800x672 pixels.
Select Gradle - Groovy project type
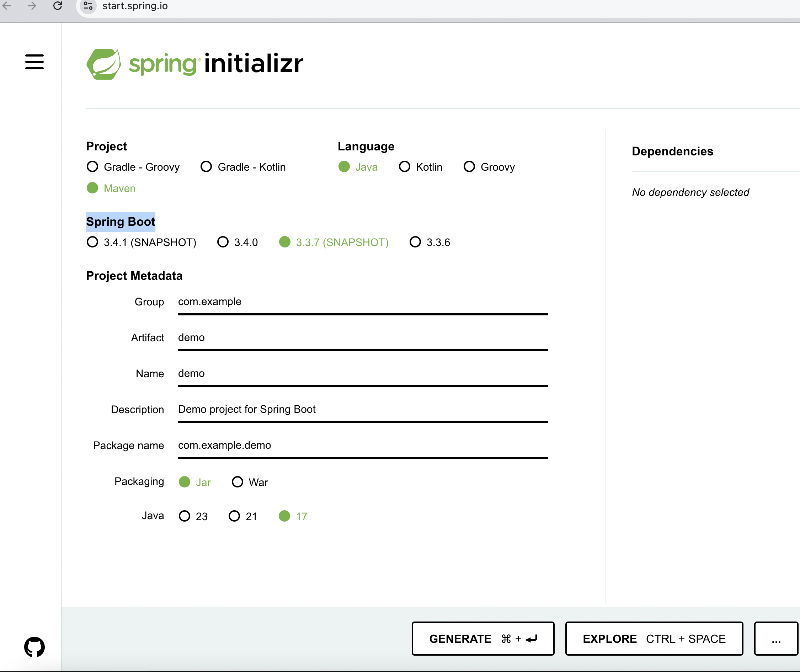coord(133,167)
